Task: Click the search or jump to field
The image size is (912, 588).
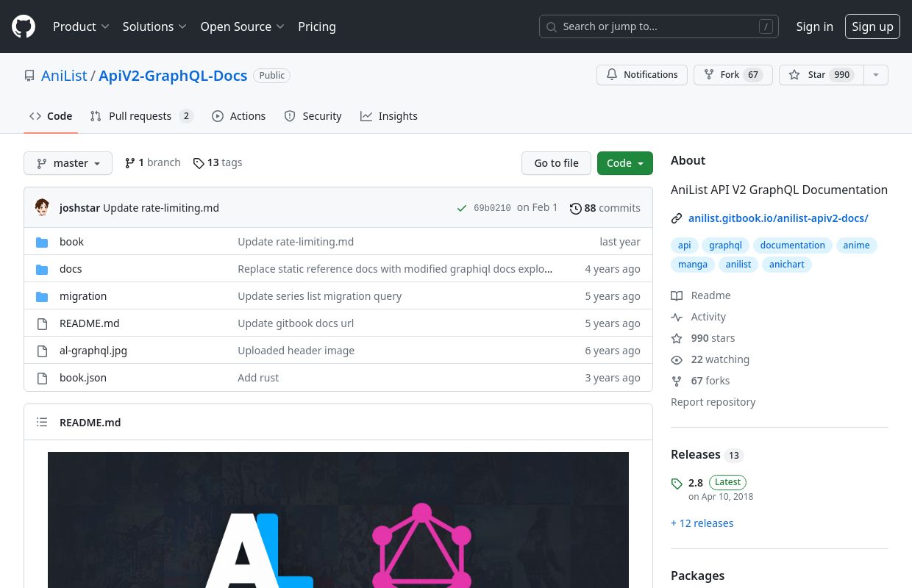Action: (x=658, y=26)
